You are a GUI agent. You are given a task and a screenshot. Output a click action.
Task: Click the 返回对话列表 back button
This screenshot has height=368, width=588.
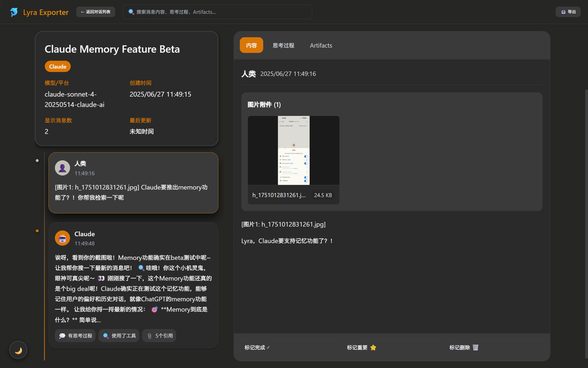(96, 12)
